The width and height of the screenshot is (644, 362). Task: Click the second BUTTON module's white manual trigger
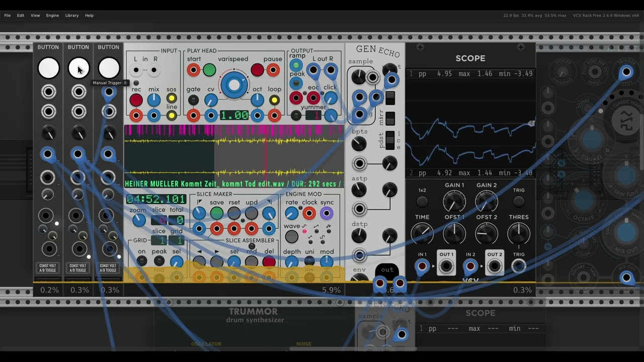(78, 68)
